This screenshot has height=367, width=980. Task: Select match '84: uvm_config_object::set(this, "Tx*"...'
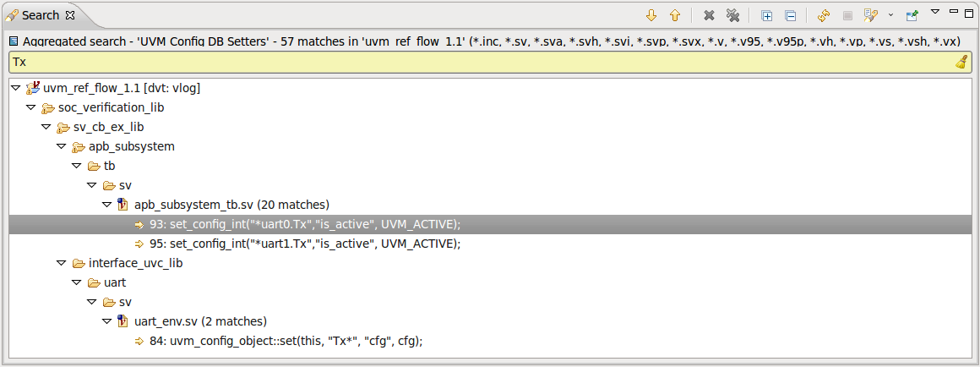coord(286,342)
